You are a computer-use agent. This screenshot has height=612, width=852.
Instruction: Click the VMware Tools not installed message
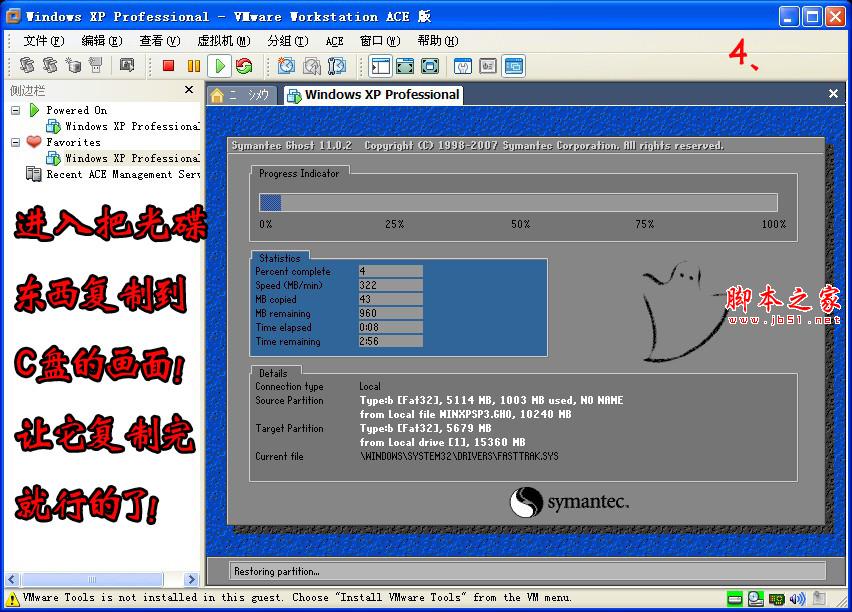point(297,598)
